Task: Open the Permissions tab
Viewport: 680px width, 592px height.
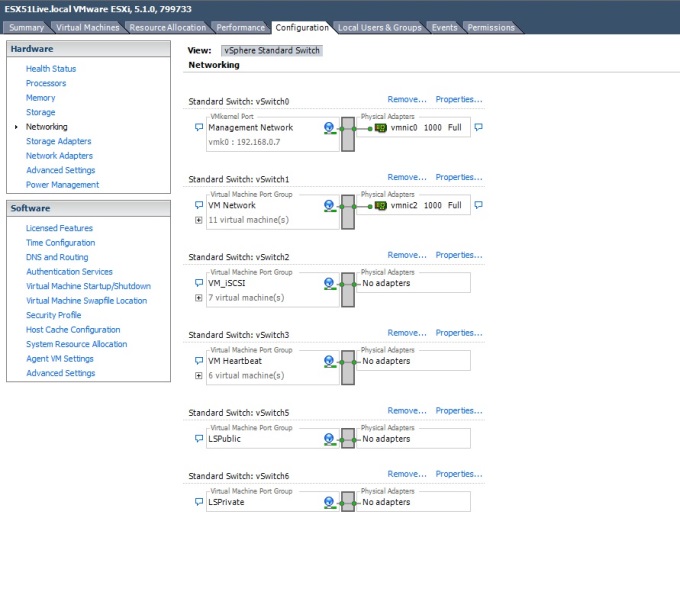Action: 491,27
